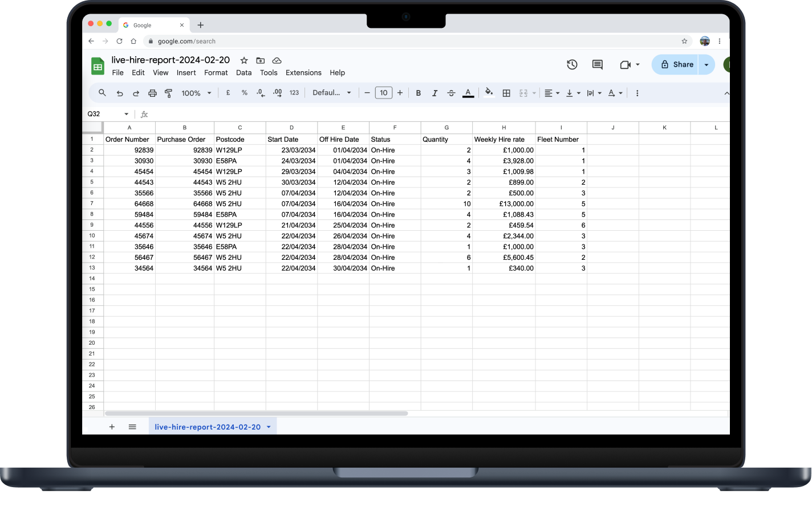Expand merge cells dropdown arrow
The image size is (812, 531).
534,93
